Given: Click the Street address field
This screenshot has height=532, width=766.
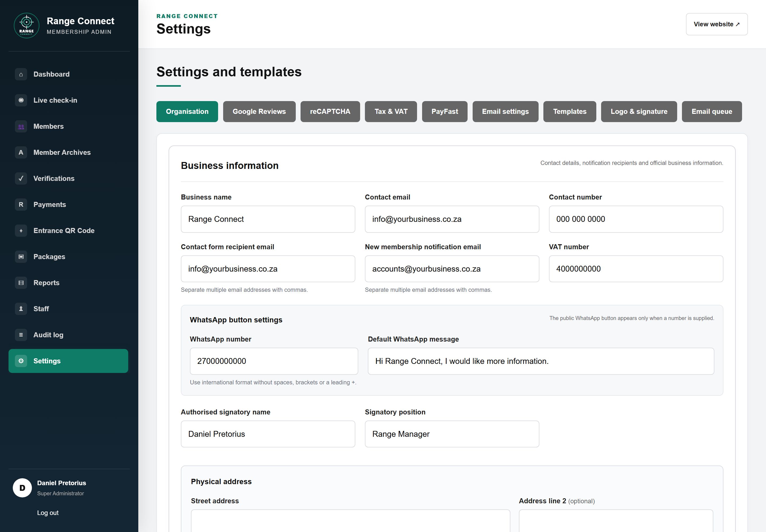Looking at the screenshot, I should click(x=350, y=521).
